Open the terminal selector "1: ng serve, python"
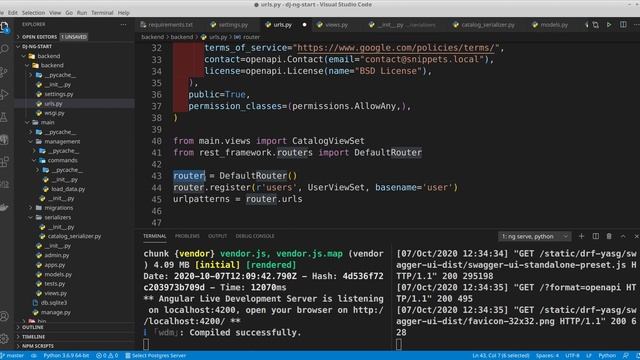This screenshot has width=640, height=360. click(535, 236)
